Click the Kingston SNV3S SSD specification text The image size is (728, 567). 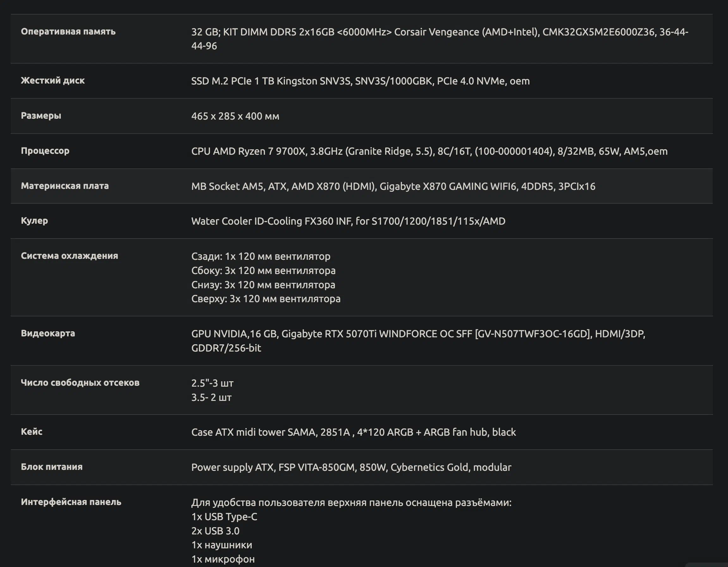[x=360, y=81]
